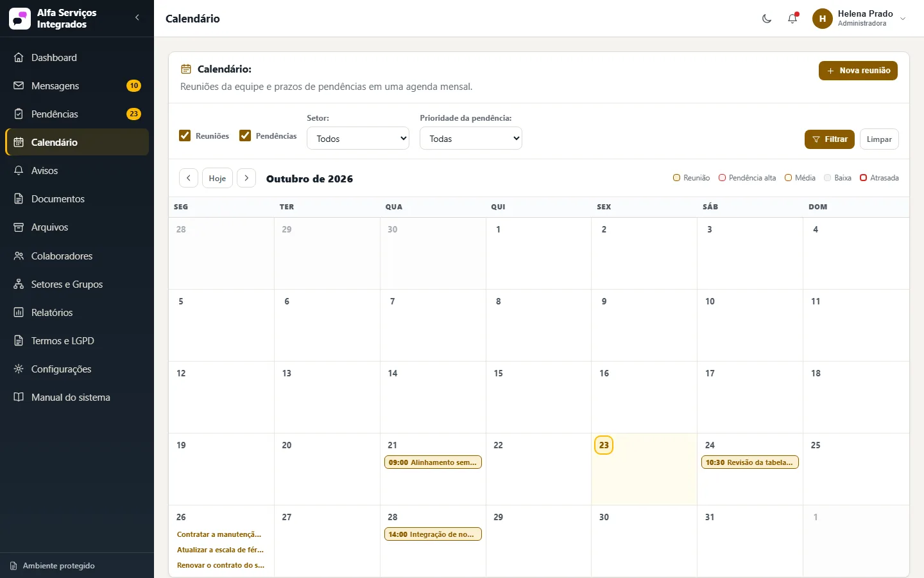Open the Setor dropdown

[358, 139]
